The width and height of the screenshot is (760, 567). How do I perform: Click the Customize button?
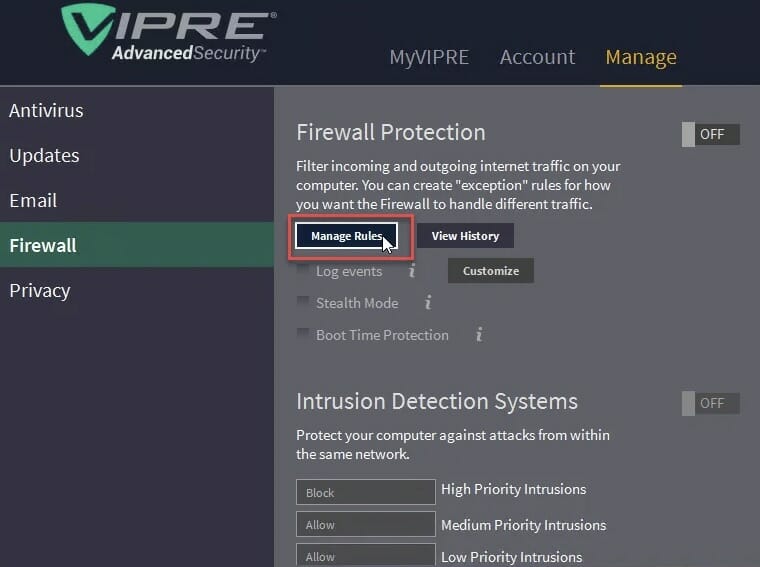click(491, 270)
